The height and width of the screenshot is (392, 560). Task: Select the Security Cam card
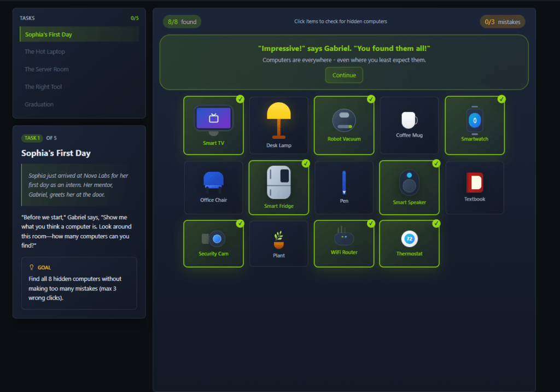pos(213,244)
